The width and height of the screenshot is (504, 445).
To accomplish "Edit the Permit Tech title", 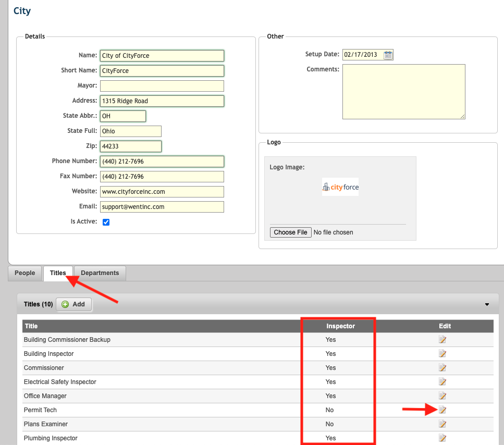I will (442, 410).
